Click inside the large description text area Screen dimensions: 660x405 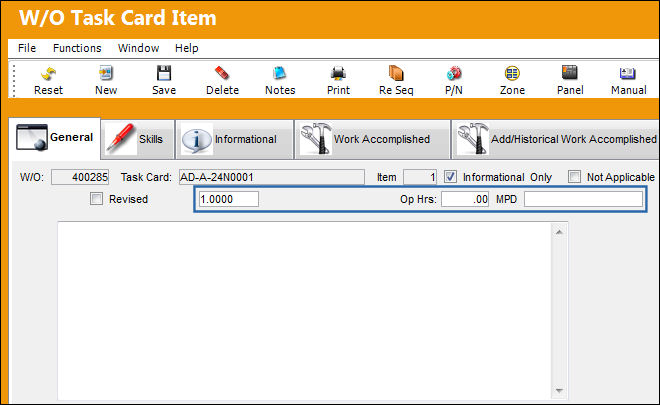pyautogui.click(x=305, y=311)
